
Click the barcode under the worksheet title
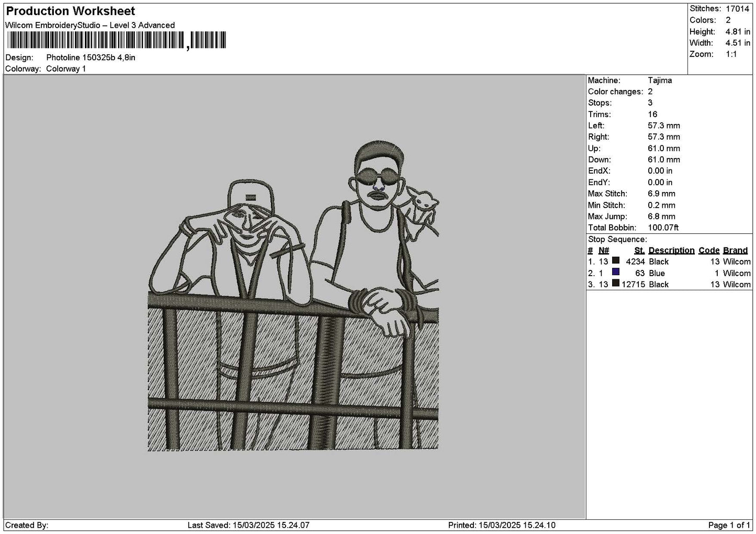116,40
